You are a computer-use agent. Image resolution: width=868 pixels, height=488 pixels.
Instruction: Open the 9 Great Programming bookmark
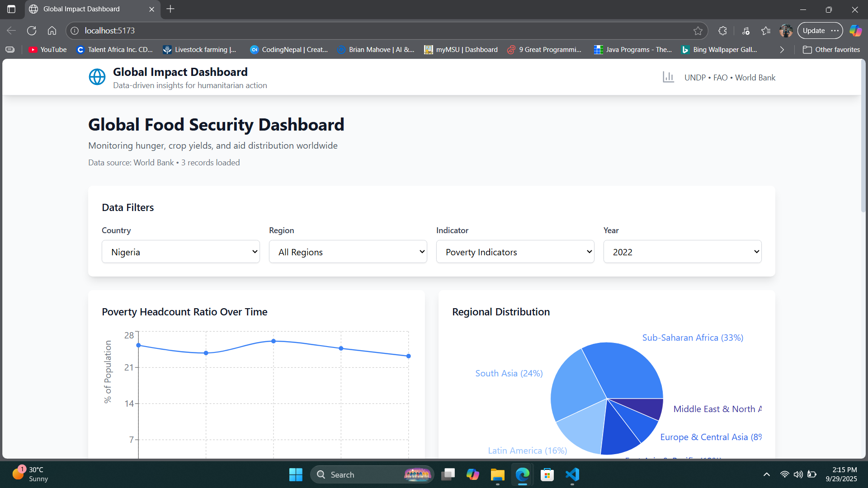tap(545, 50)
